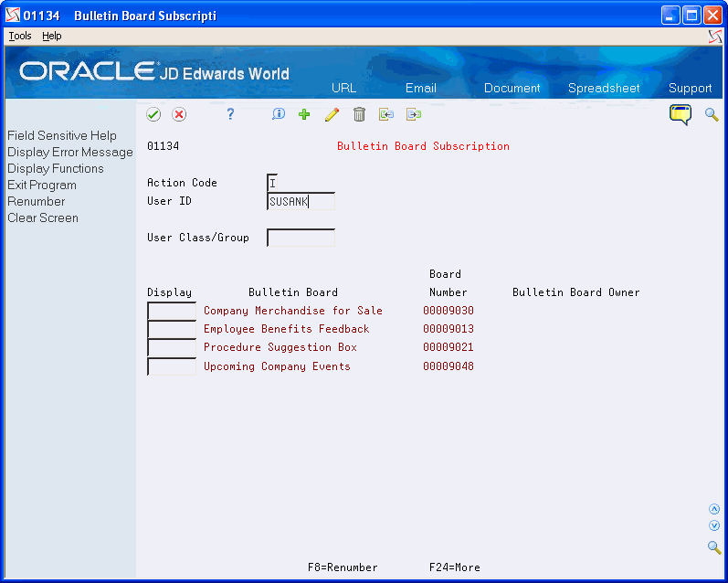Focus the Action Code input field

click(272, 183)
